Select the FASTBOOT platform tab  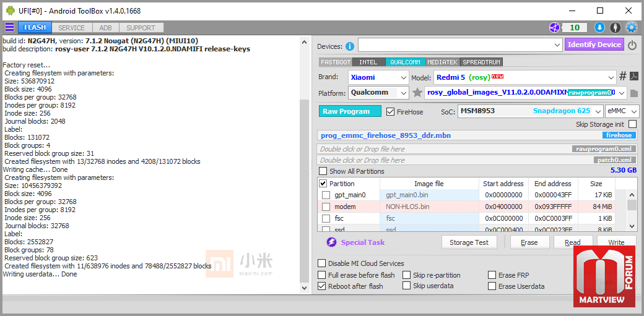(336, 62)
